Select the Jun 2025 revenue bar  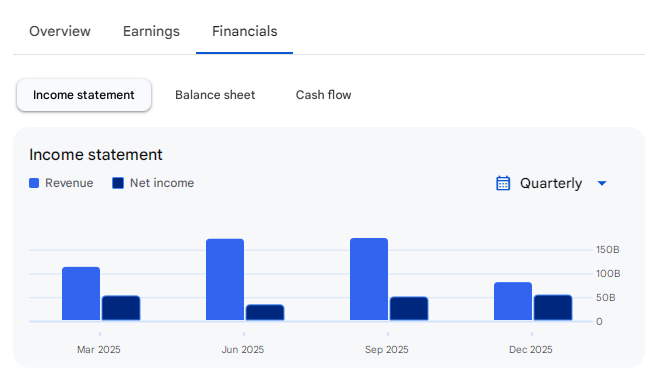[x=225, y=279]
